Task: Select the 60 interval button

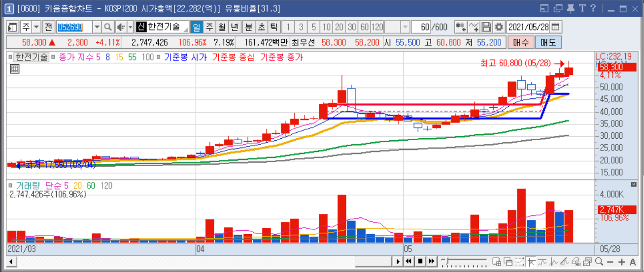Action: point(365,27)
